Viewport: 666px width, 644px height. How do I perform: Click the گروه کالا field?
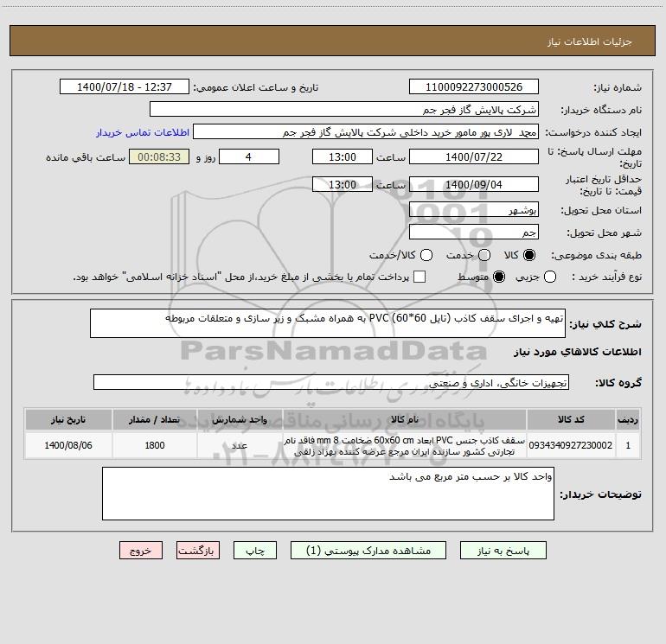point(331,382)
